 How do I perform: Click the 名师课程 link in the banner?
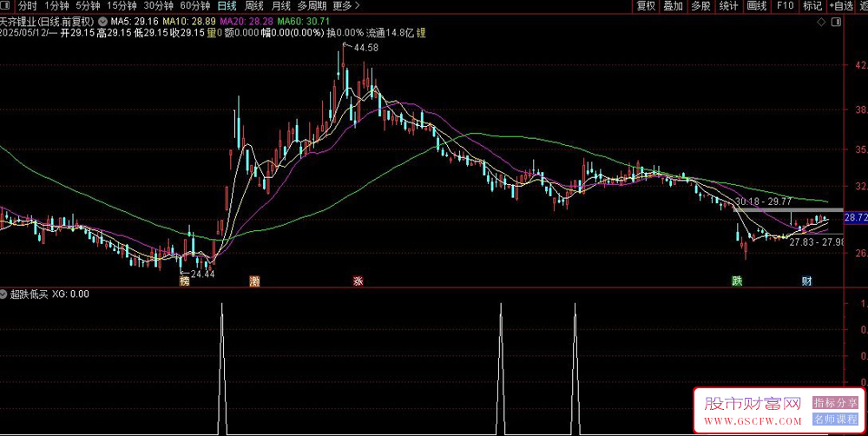835,419
